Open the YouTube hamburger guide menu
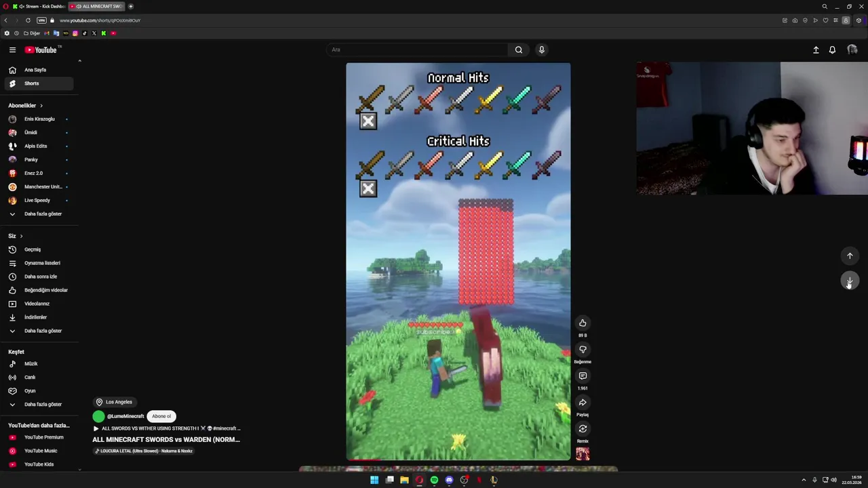This screenshot has width=868, height=488. pos(12,49)
